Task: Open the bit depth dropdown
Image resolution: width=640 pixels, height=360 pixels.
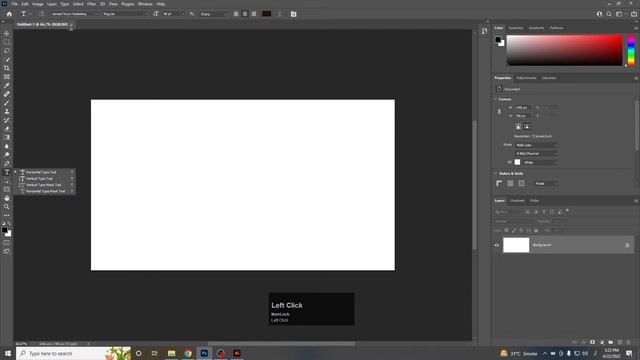Action: click(536, 153)
